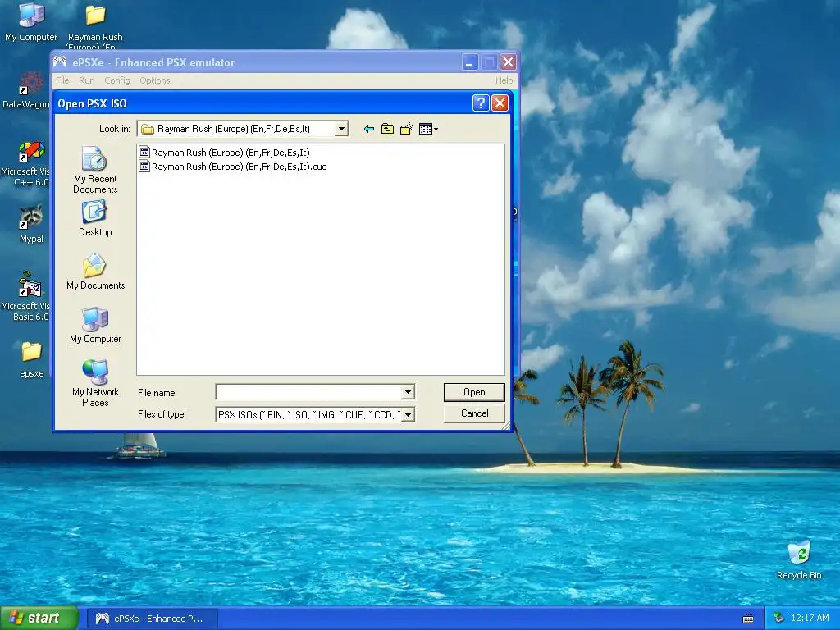
Task: Select the Rayman Rush file without extension
Action: (225, 153)
